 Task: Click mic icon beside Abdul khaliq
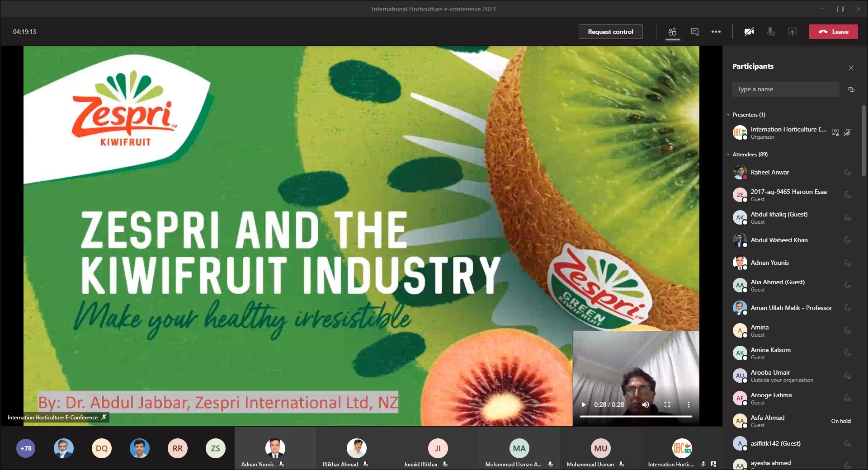[848, 217]
